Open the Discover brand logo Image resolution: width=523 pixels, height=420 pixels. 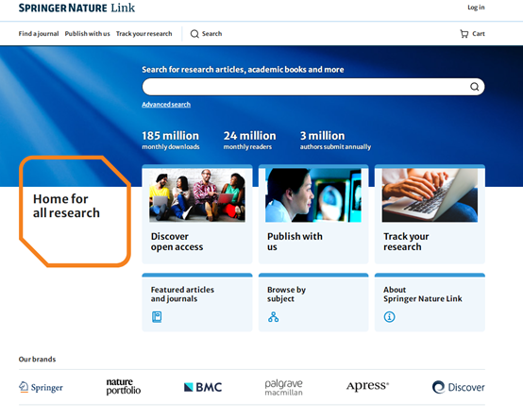(458, 387)
